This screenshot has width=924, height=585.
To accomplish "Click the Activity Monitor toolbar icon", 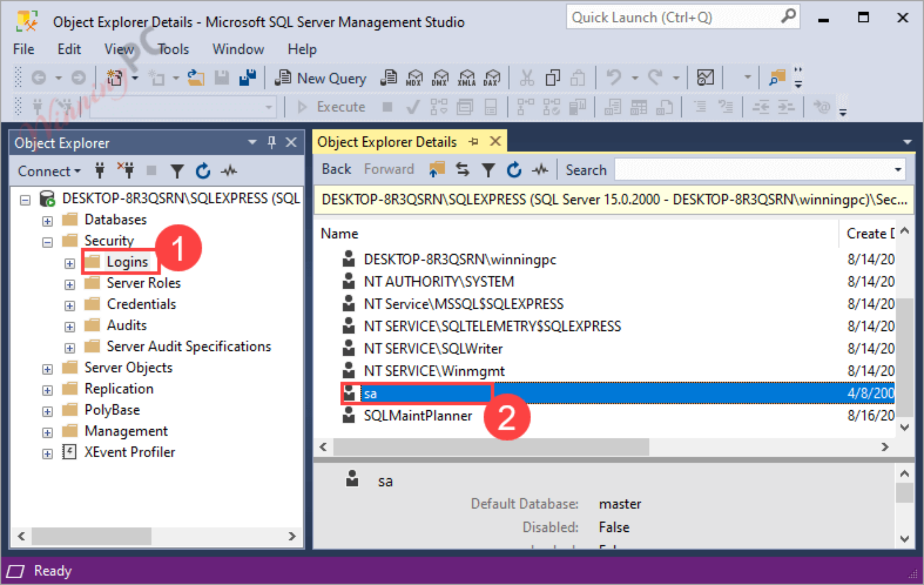I will (x=705, y=78).
